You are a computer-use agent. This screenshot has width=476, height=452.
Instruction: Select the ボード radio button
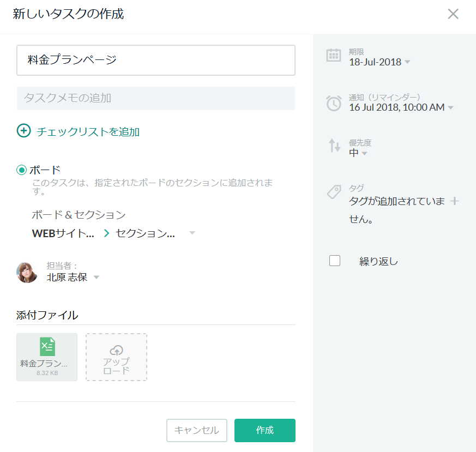pos(22,170)
